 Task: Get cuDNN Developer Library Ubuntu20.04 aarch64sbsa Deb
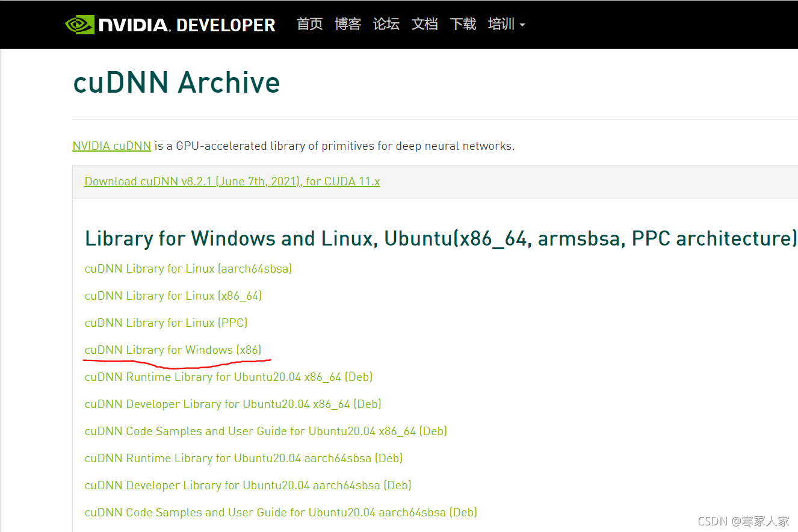(x=248, y=485)
